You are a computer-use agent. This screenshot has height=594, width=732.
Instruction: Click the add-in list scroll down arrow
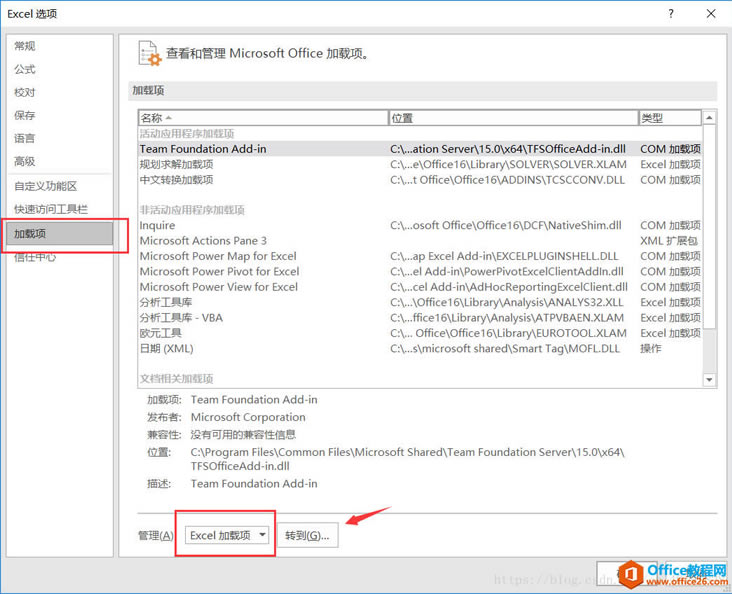coord(709,379)
